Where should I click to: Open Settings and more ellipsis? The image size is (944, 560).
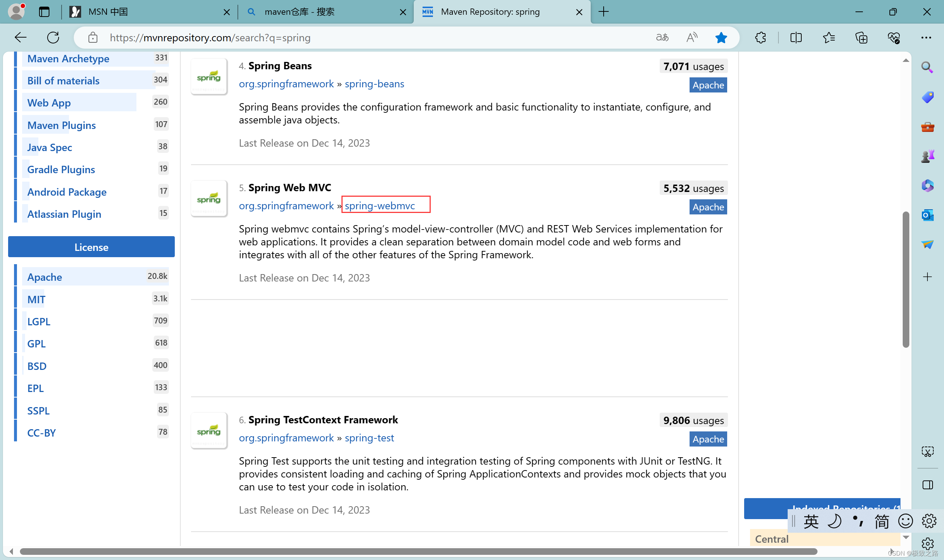click(926, 37)
